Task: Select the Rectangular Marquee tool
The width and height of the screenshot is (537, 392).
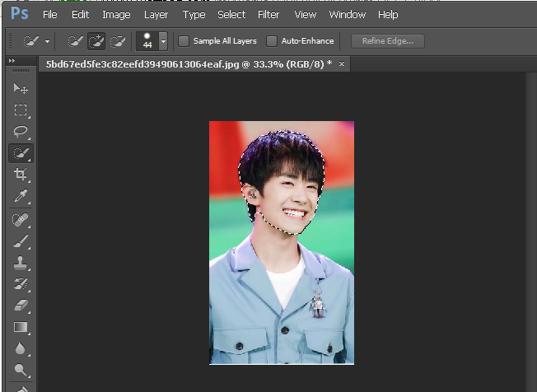Action: point(21,110)
